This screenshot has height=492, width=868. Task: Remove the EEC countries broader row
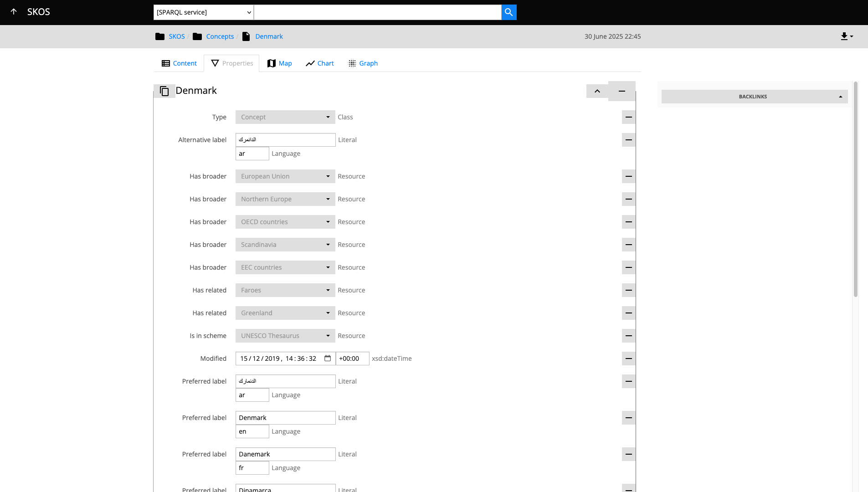tap(629, 267)
